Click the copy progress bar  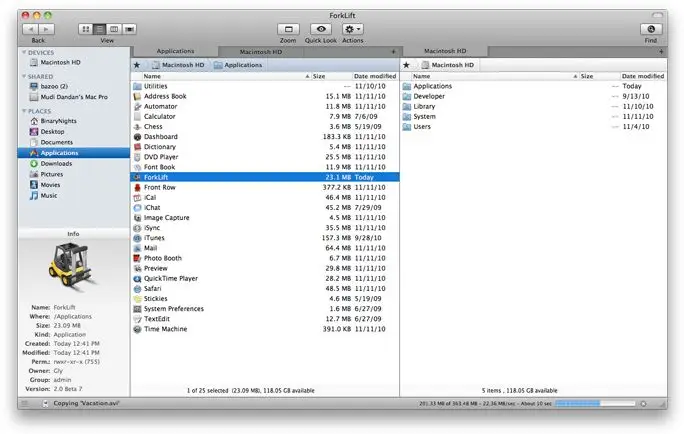[x=595, y=403]
